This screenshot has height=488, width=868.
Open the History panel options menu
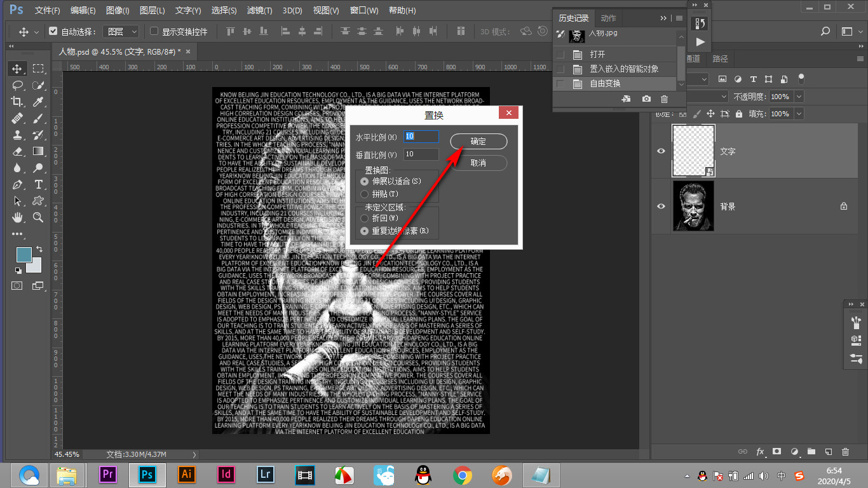pyautogui.click(x=679, y=18)
